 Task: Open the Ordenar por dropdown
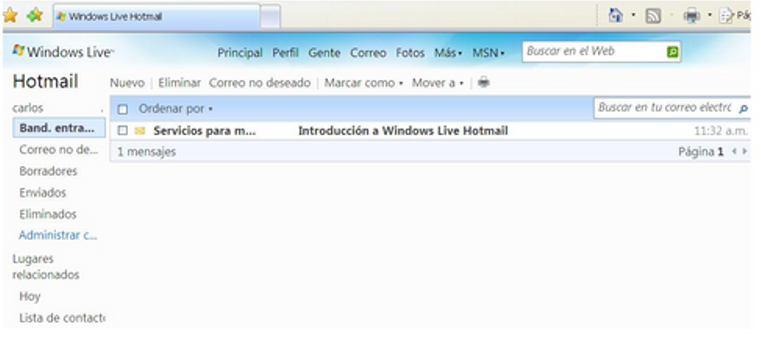click(x=176, y=109)
